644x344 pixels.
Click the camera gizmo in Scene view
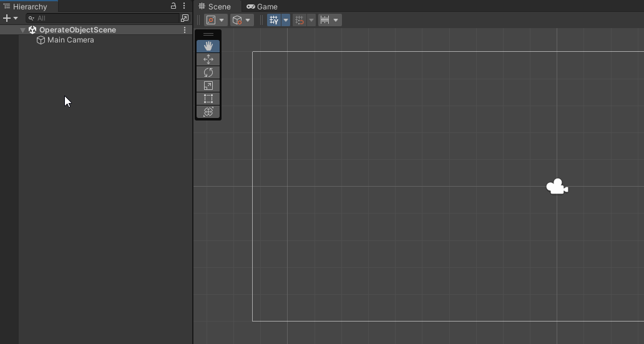(x=557, y=187)
